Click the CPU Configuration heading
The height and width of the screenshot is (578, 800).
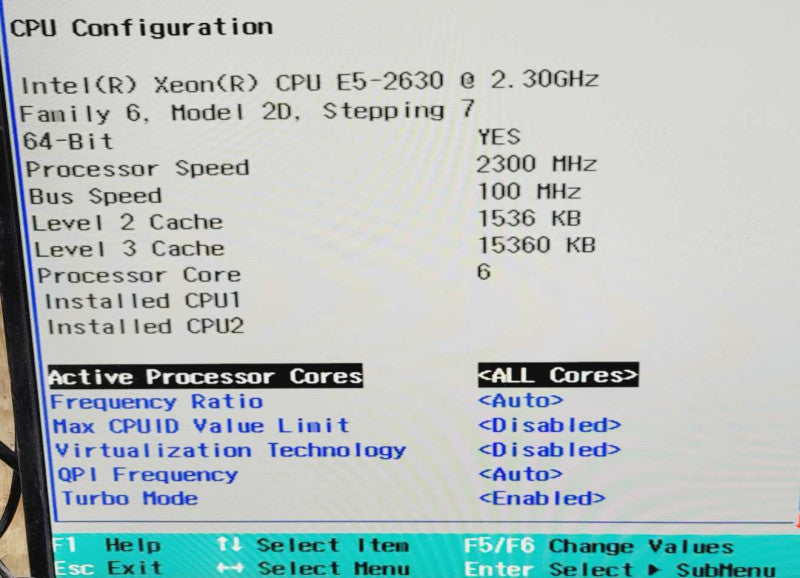[x=141, y=28]
